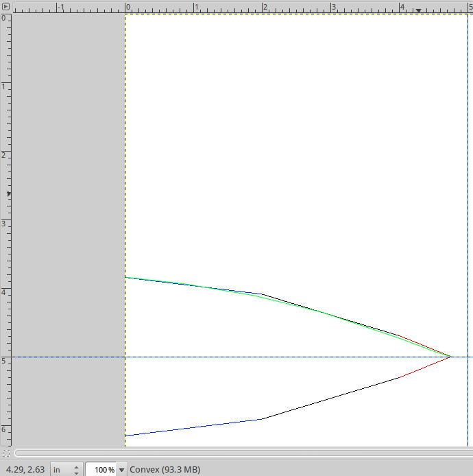Click the horizontal scrollbar below the canvas
This screenshot has width=473, height=476.
coord(240,453)
